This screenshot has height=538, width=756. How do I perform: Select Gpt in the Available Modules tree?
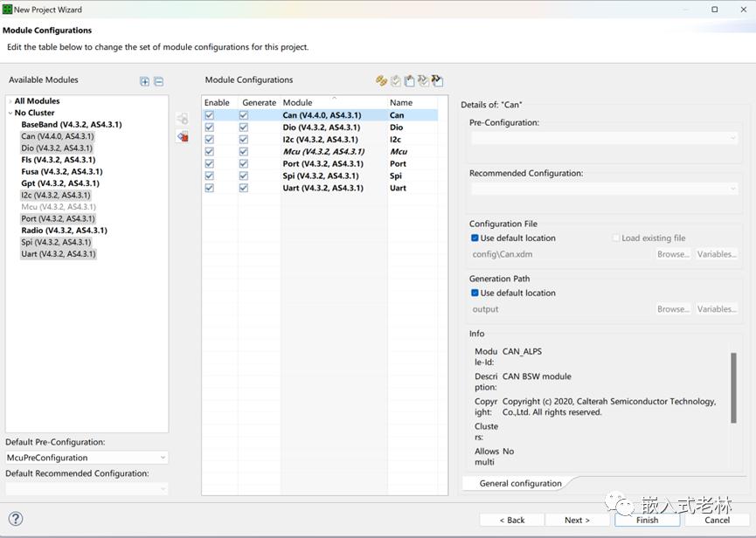click(60, 183)
